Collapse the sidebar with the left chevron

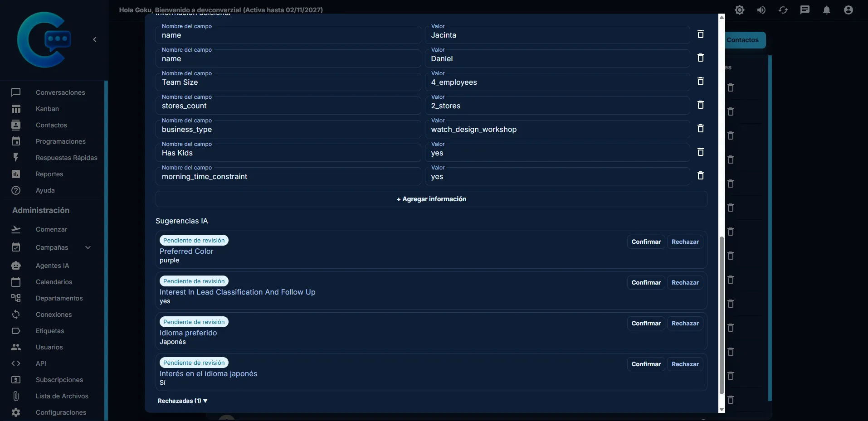[95, 39]
